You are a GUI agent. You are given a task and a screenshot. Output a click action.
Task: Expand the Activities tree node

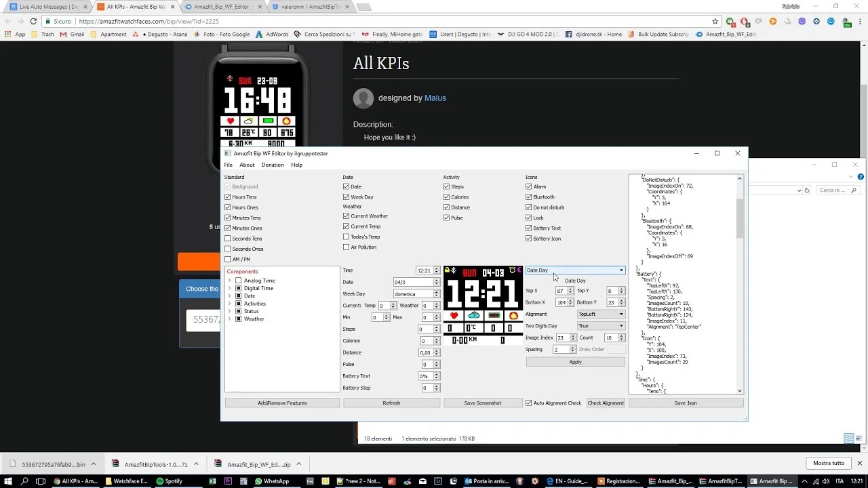[x=230, y=304]
